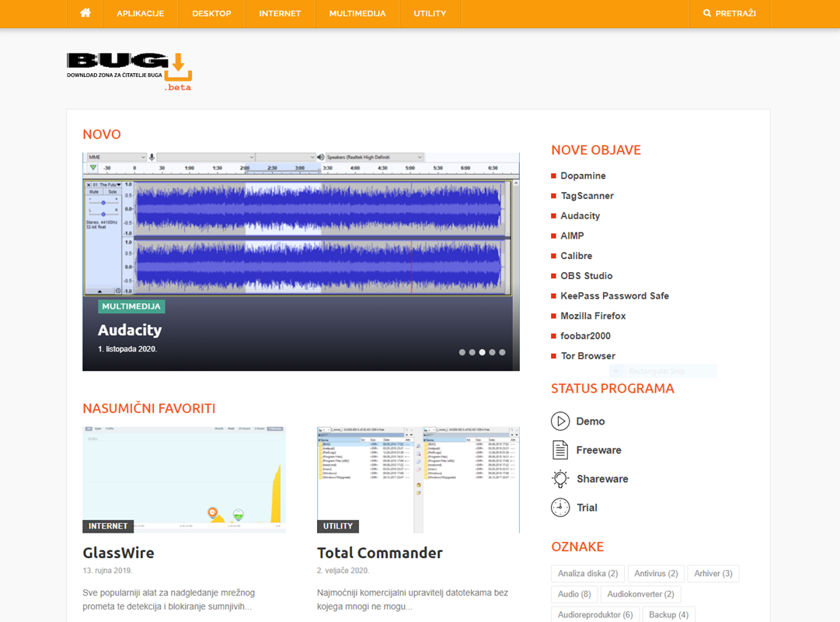Select the Arhiver (3) tag
Image resolution: width=840 pixels, height=622 pixels.
(713, 574)
